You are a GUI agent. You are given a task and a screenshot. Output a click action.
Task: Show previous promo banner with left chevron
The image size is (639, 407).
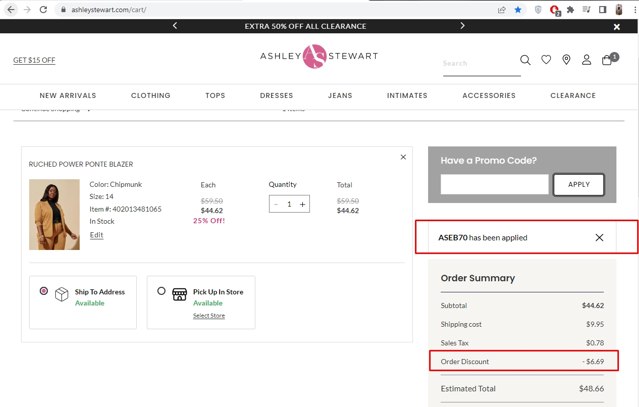[x=175, y=26]
